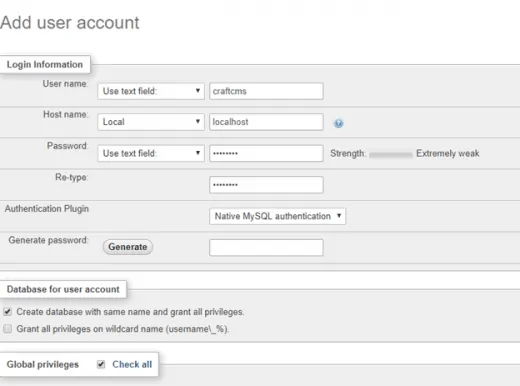The width and height of the screenshot is (520, 386).
Task: Click the Generate password label
Action: click(49, 240)
